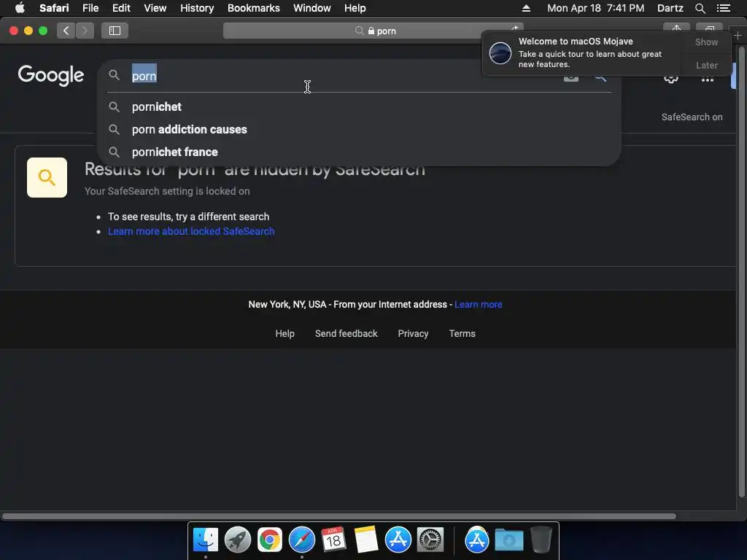Click Safari back navigation arrow
The width and height of the screenshot is (747, 560).
(66, 31)
